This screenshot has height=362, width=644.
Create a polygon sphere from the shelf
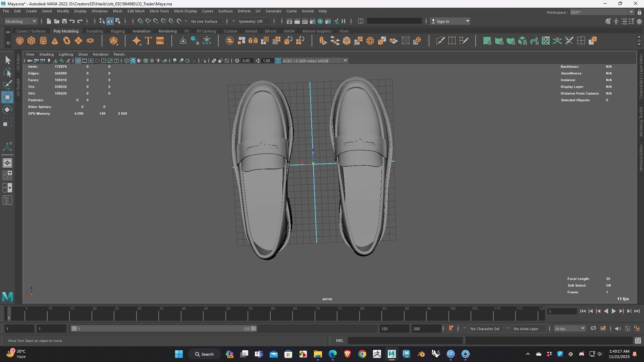click(x=20, y=41)
